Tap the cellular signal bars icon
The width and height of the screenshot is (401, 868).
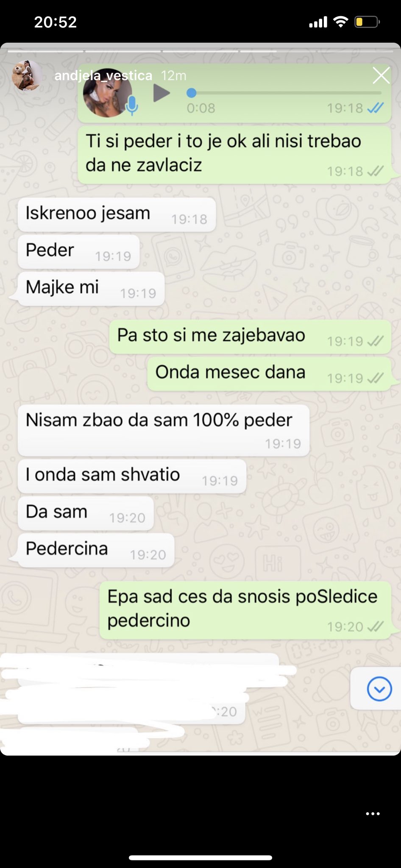(x=318, y=22)
